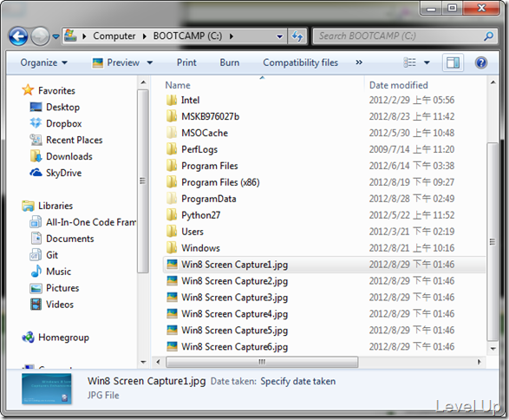Show more toolbar commands chevron
The height and width of the screenshot is (420, 509).
(359, 62)
